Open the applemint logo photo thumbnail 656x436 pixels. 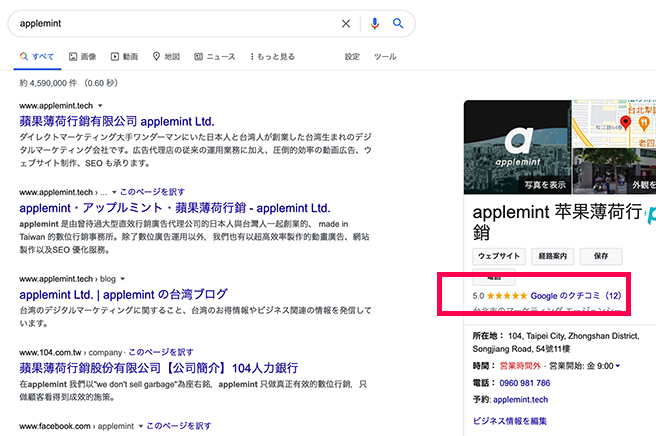pyautogui.click(x=518, y=147)
